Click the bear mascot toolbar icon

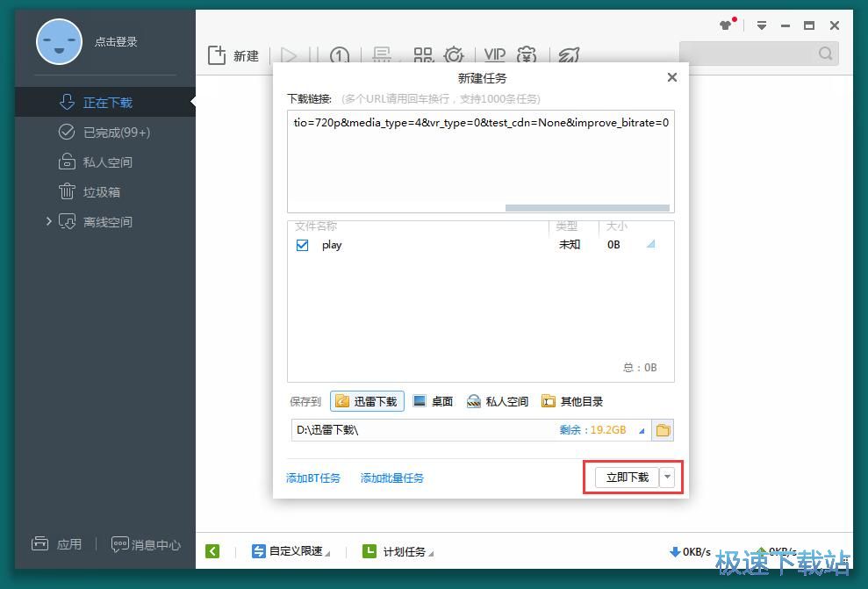[527, 54]
